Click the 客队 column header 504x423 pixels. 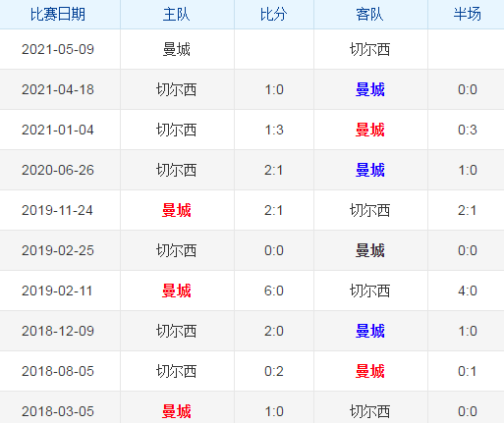point(369,15)
